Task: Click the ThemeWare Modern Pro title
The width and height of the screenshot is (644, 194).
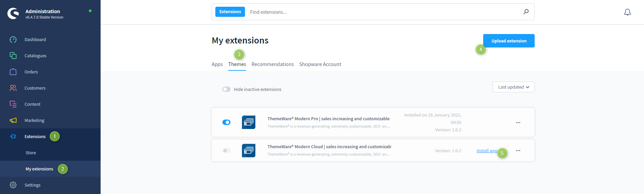Action: pyautogui.click(x=328, y=119)
